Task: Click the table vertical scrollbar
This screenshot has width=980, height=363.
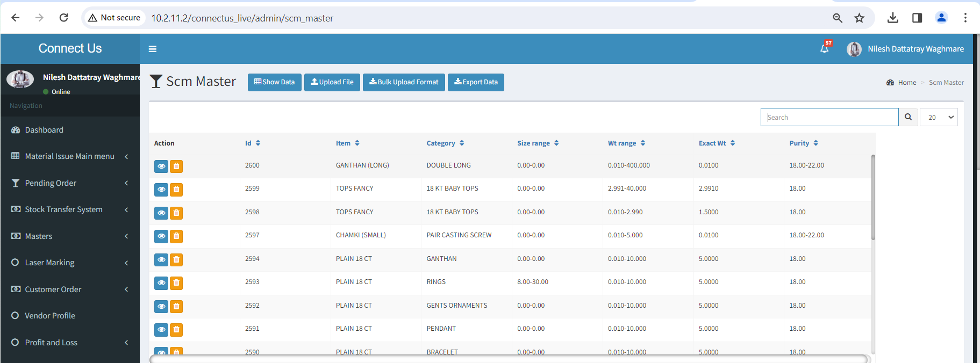Action: (x=873, y=198)
